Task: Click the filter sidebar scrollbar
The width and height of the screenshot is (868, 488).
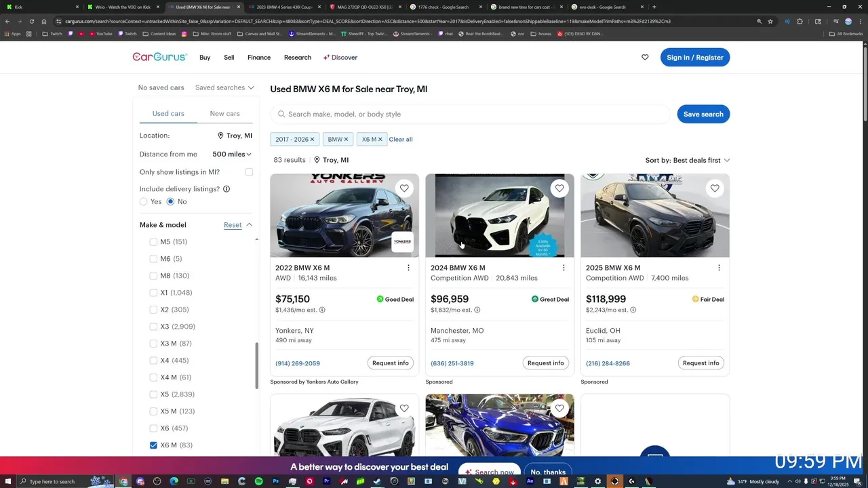Action: coord(256,366)
